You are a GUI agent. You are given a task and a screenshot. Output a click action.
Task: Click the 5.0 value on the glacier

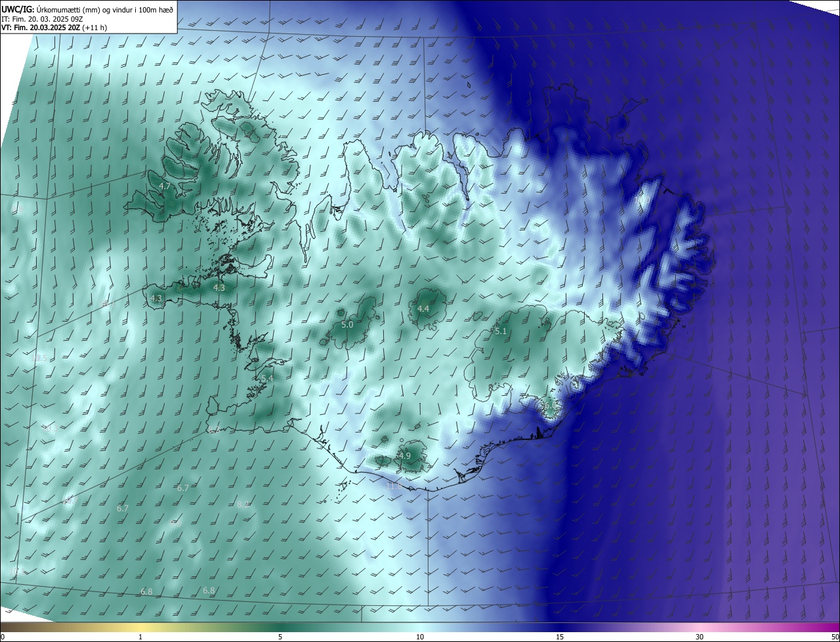click(348, 325)
